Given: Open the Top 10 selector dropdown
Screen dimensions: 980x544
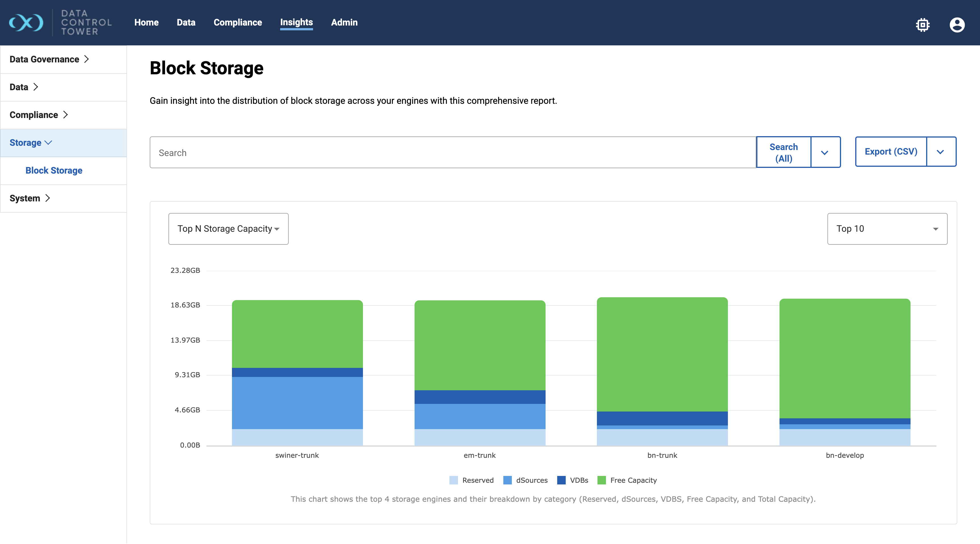Looking at the screenshot, I should click(x=887, y=229).
